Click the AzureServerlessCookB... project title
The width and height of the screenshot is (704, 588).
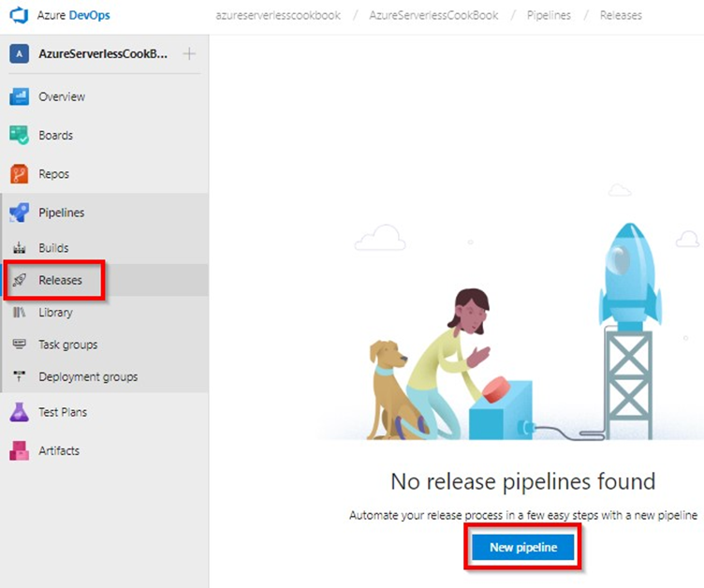point(103,54)
